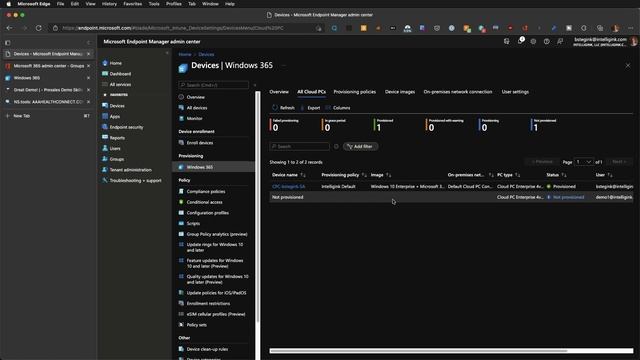Open Enrollment restrictions
Image resolution: width=640 pixels, height=360 pixels.
click(x=208, y=303)
